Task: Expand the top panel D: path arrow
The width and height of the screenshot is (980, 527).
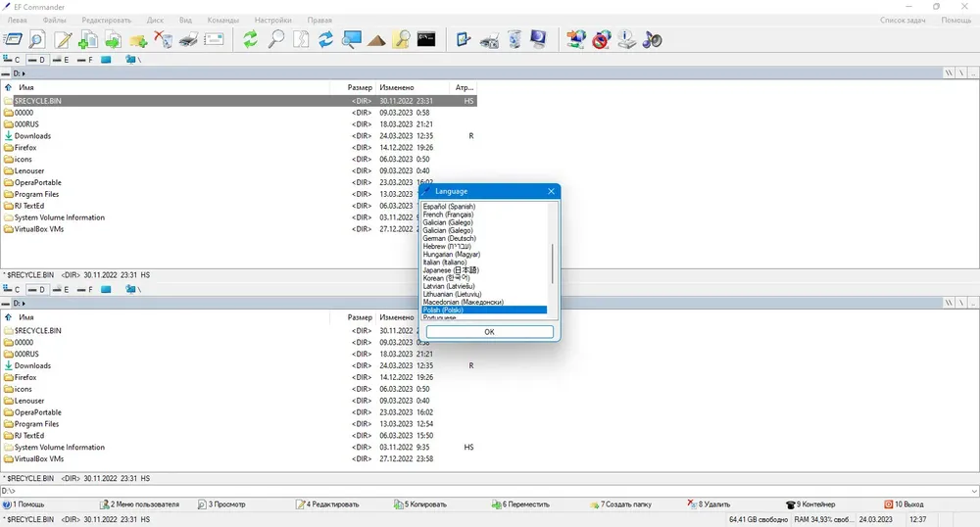Action: click(x=24, y=73)
